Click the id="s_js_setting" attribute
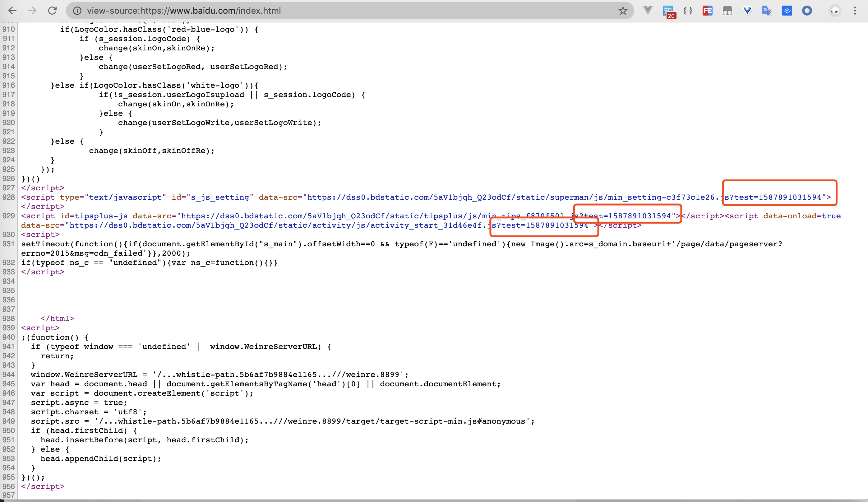 point(213,198)
